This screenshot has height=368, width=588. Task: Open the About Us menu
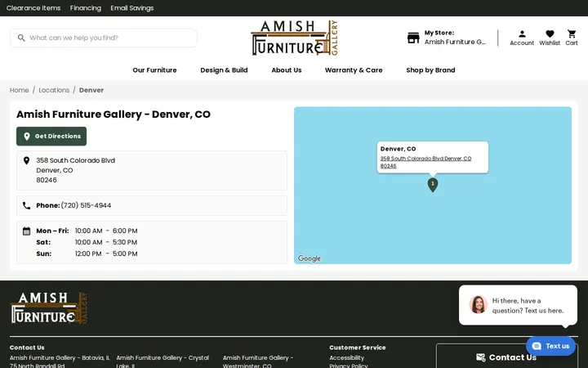(x=287, y=70)
